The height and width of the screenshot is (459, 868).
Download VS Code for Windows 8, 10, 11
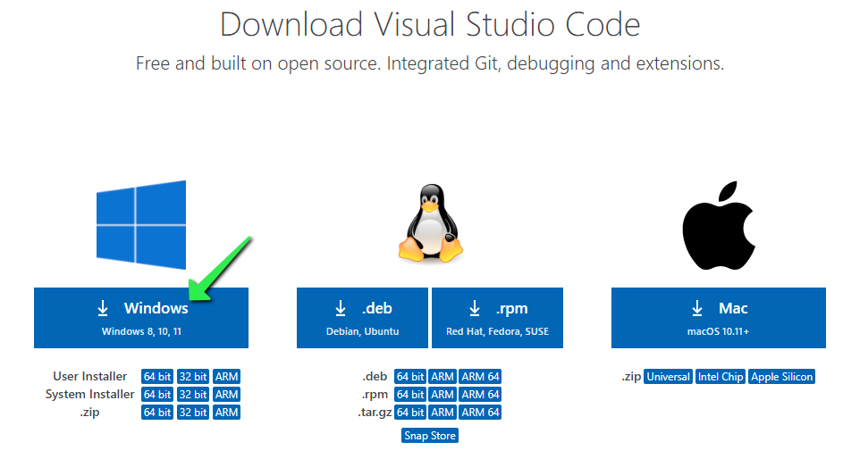(141, 318)
